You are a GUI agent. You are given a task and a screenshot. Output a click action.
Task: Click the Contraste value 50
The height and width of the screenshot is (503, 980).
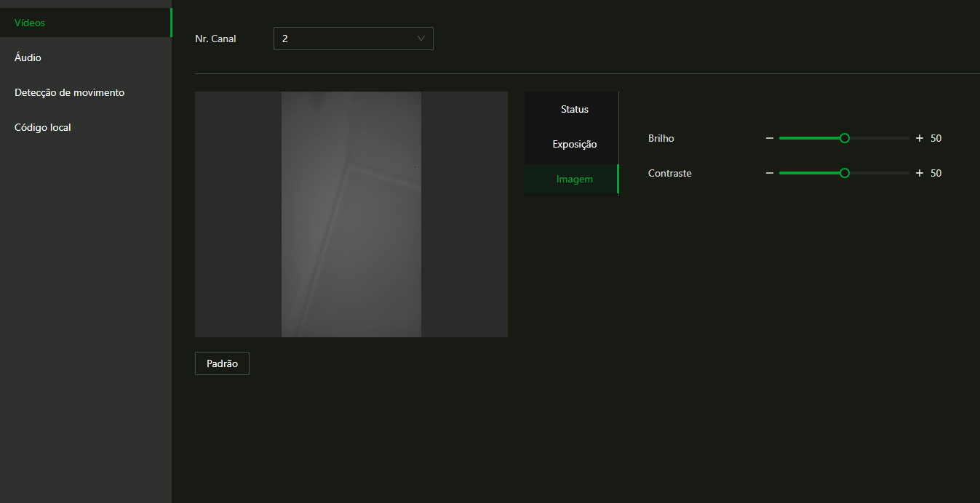tap(936, 173)
